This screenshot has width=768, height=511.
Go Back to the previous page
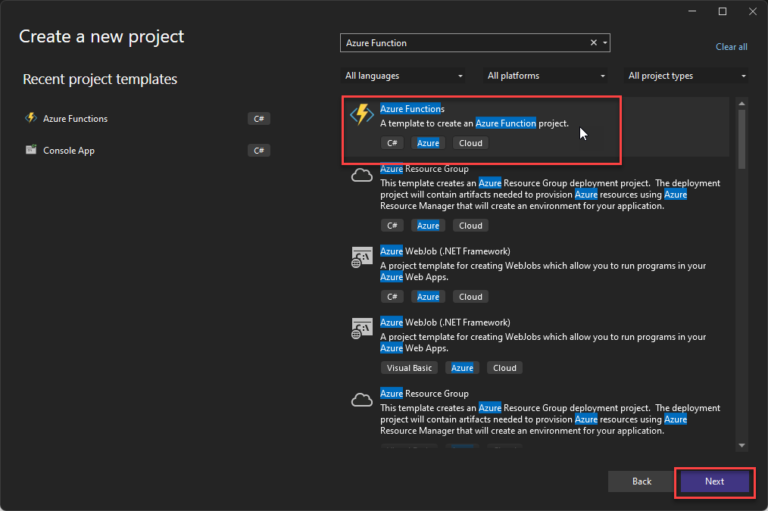641,481
